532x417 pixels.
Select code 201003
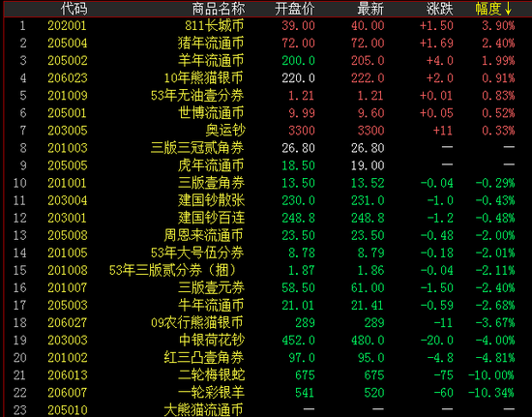(67, 148)
